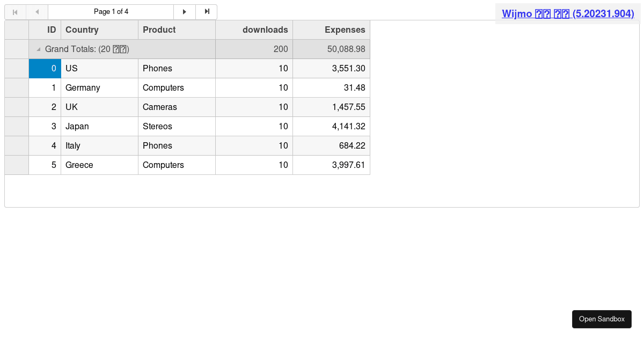Go to the previous page

(x=37, y=12)
